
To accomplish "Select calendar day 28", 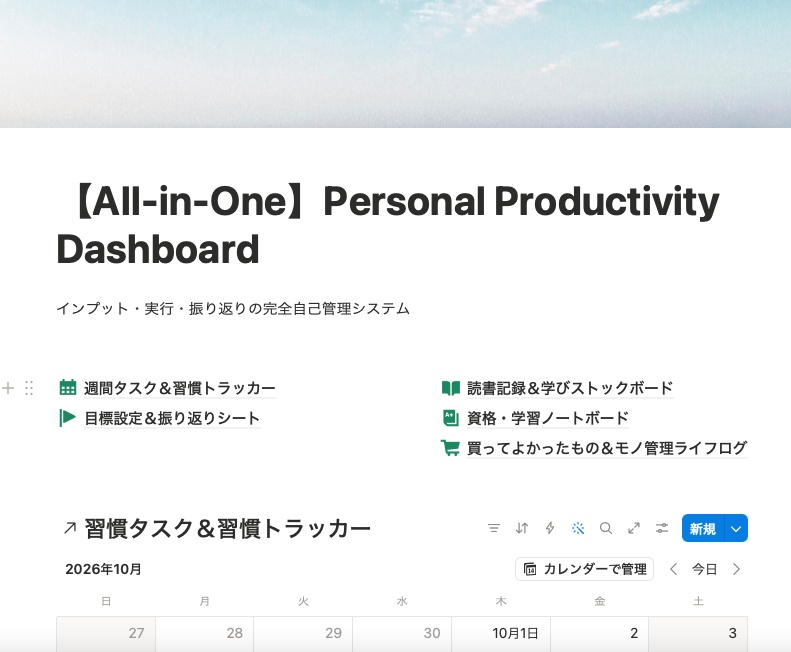I will [204, 633].
